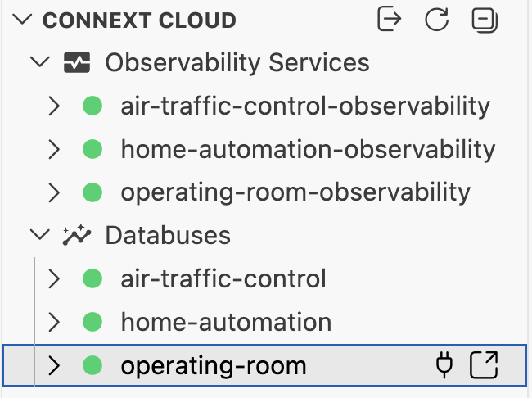Collapse the CONNEXT CLOUD section
532x398 pixels.
pyautogui.click(x=22, y=20)
